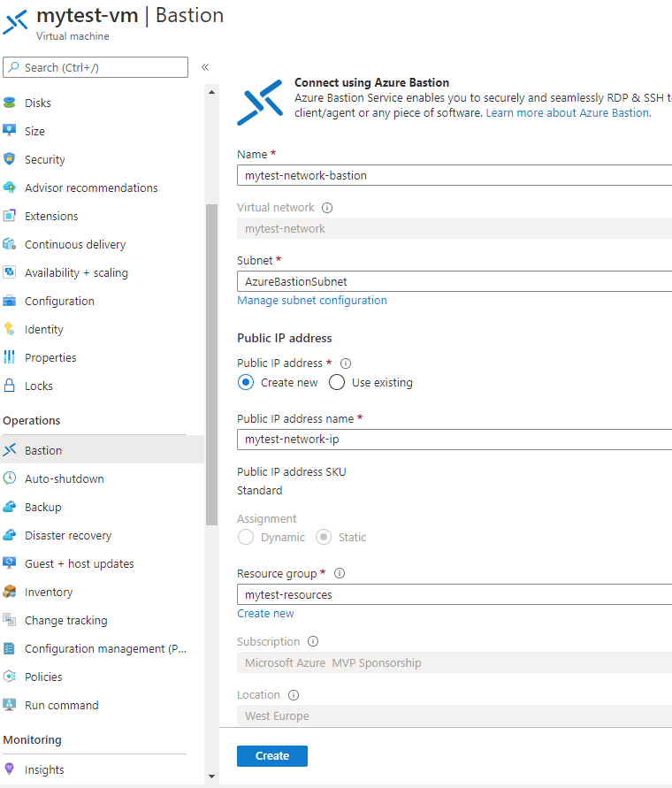The width and height of the screenshot is (672, 788).
Task: Click the Continuous delivery icon
Action: coord(9,244)
